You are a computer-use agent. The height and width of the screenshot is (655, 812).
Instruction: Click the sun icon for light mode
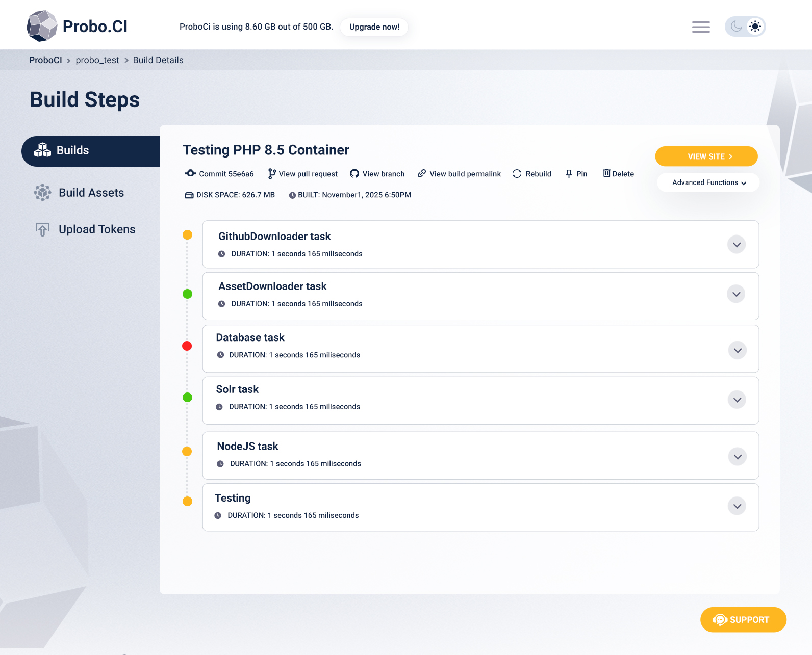coord(755,27)
